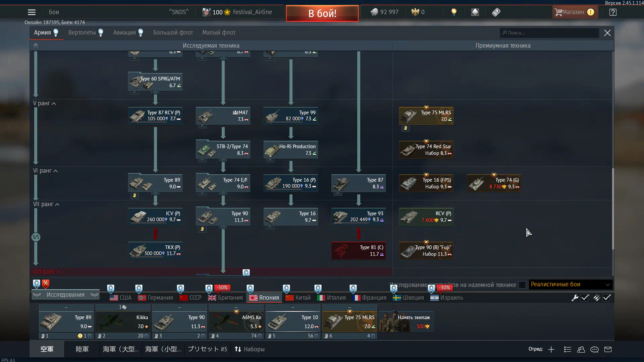Toggle auto-refill ammo checkbox
644x362 pixels.
click(607, 298)
